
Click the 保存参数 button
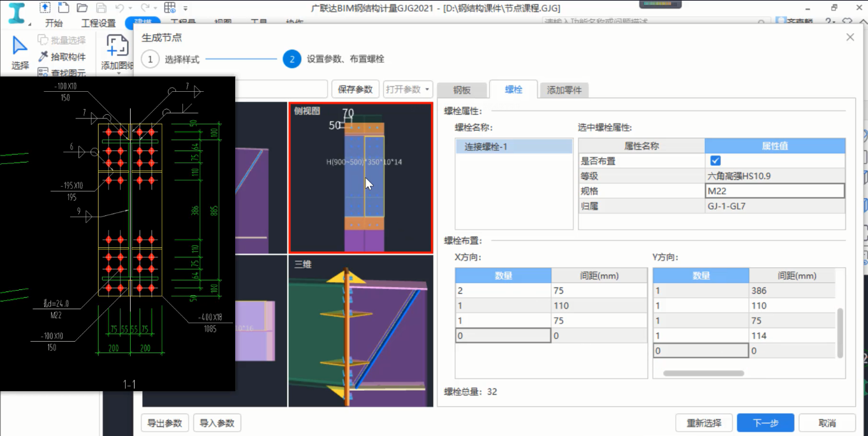(x=355, y=89)
